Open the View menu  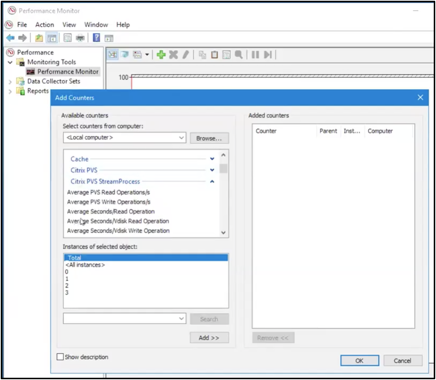(x=69, y=25)
